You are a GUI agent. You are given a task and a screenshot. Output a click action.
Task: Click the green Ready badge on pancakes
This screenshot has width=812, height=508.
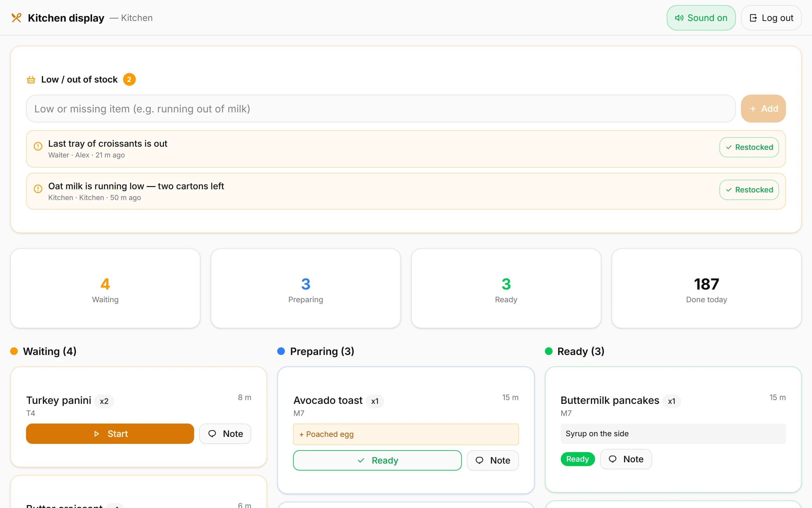[578, 459]
